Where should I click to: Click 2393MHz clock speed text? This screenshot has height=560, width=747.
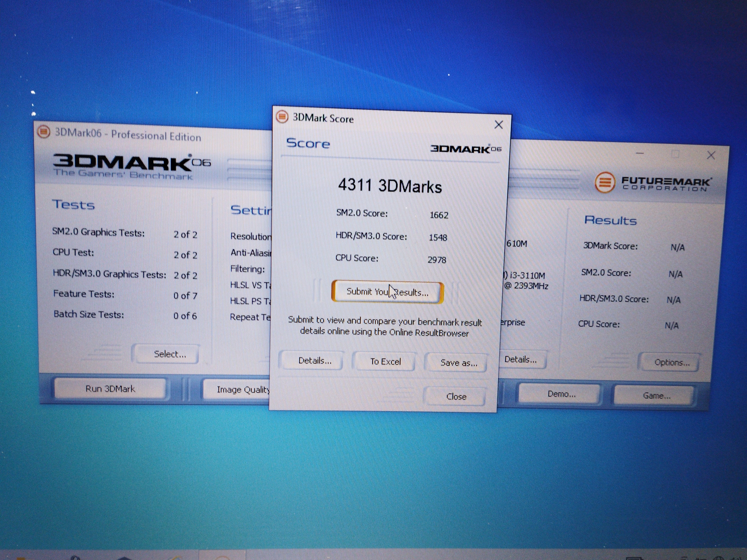(x=531, y=286)
